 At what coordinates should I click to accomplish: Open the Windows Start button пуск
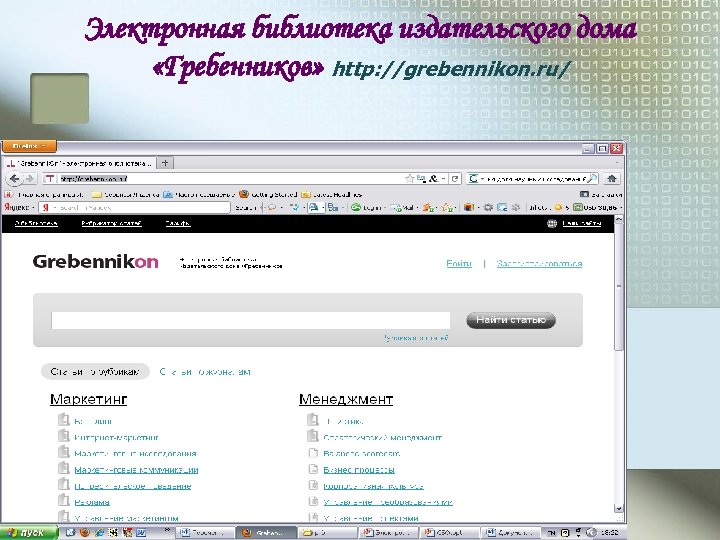(x=28, y=533)
